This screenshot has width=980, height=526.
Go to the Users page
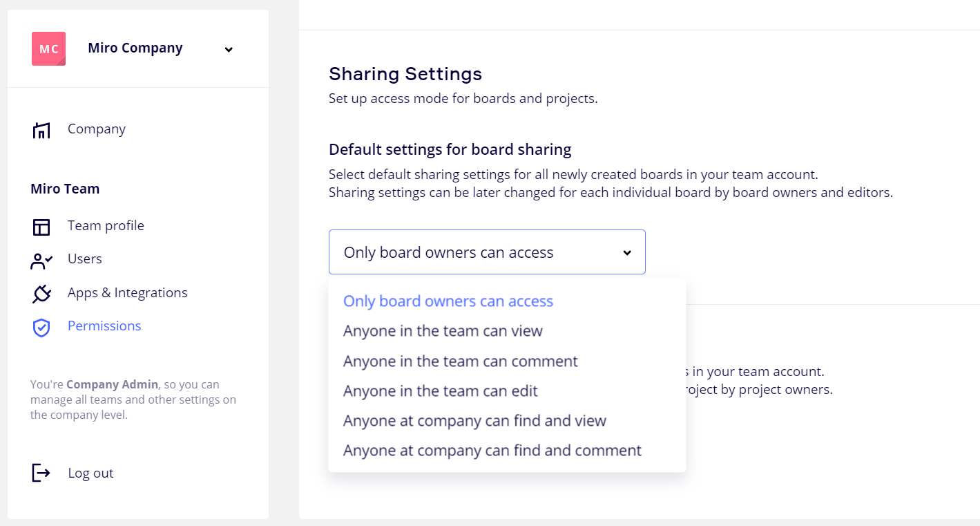(x=85, y=259)
